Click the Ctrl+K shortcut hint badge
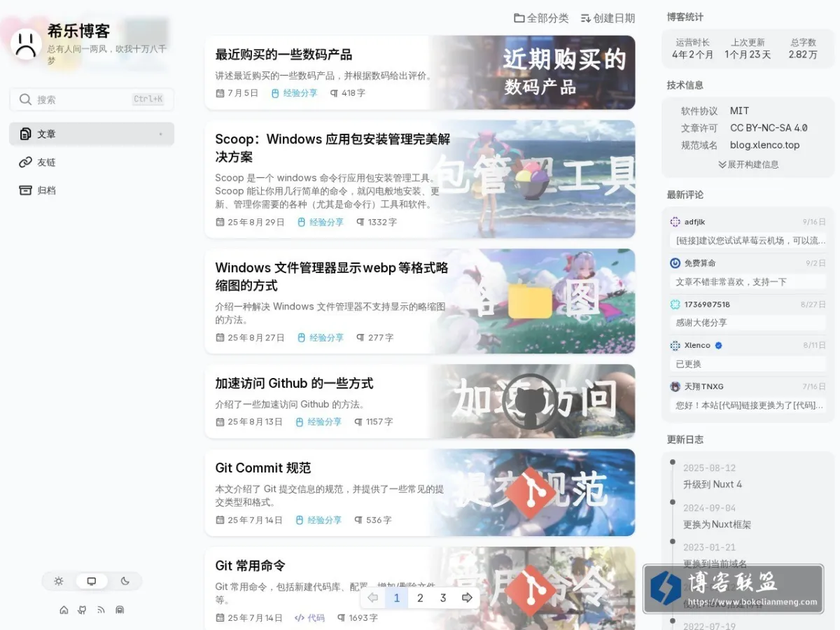840x630 pixels. 148,99
